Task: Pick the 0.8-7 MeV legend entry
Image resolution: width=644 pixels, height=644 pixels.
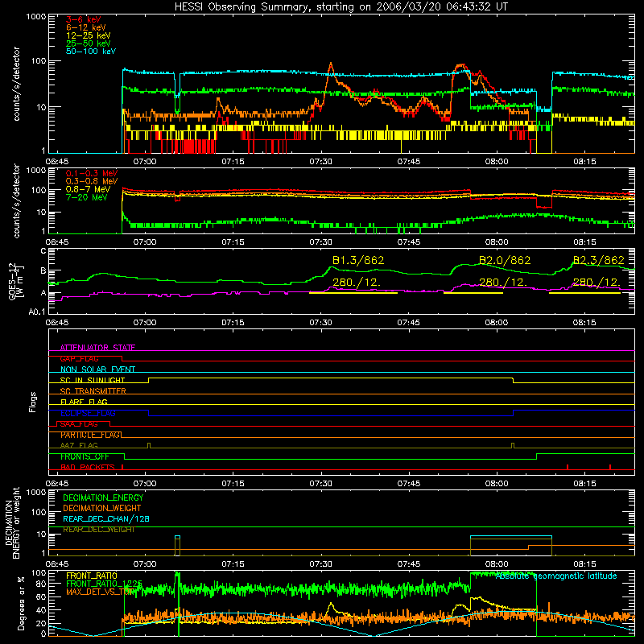Action: [88, 189]
